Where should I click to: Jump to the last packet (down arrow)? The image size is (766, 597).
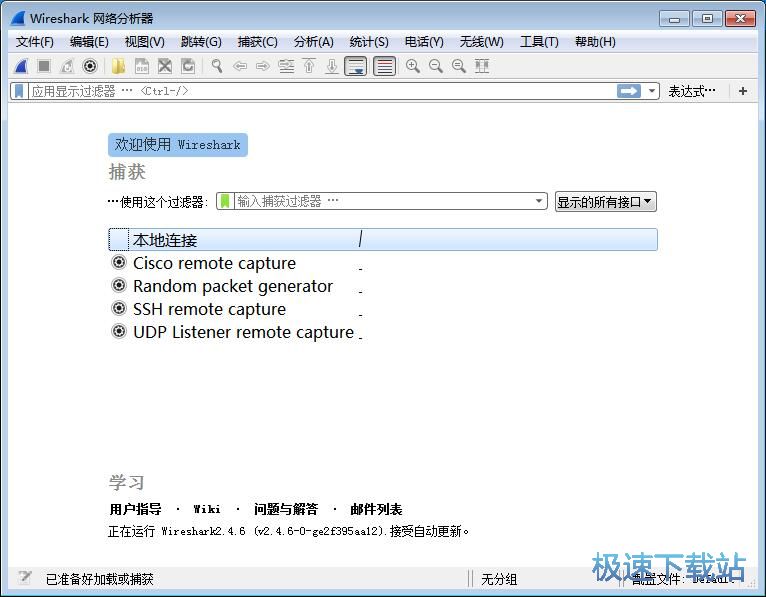point(332,66)
